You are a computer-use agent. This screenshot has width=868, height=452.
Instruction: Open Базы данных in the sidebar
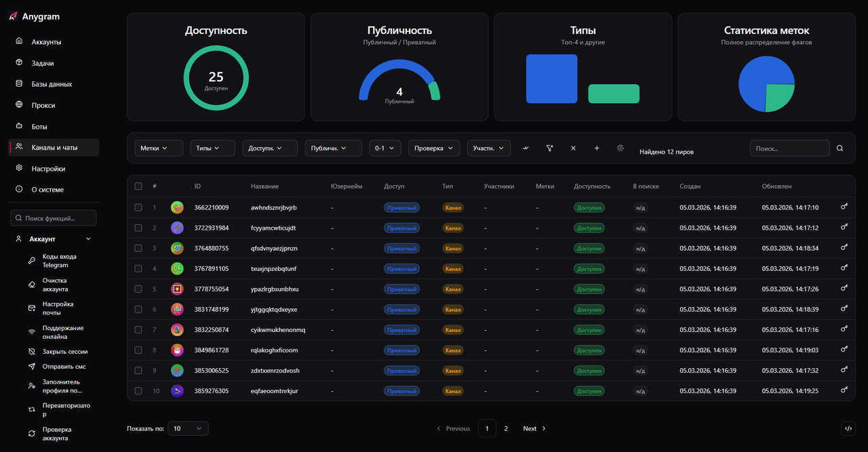tap(52, 84)
